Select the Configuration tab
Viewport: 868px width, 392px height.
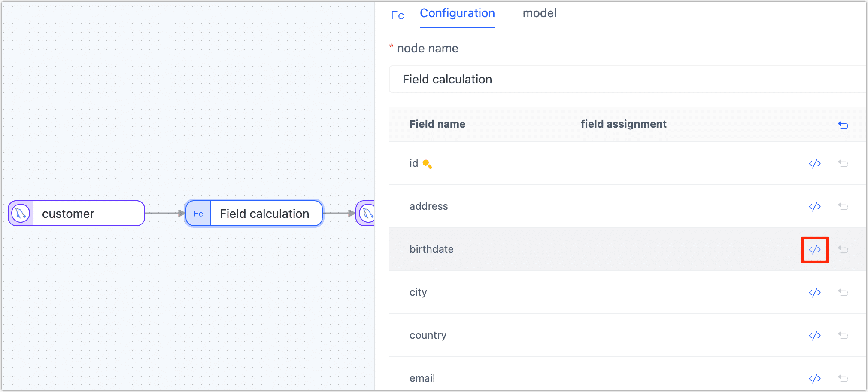(x=457, y=14)
